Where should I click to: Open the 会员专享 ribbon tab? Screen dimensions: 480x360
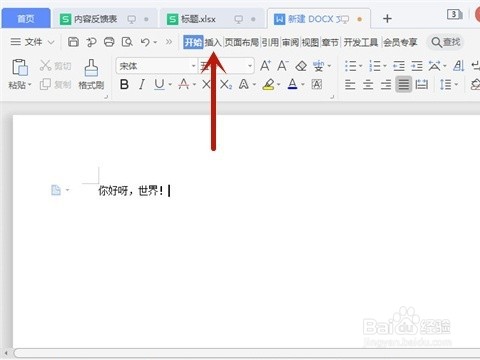(x=400, y=42)
